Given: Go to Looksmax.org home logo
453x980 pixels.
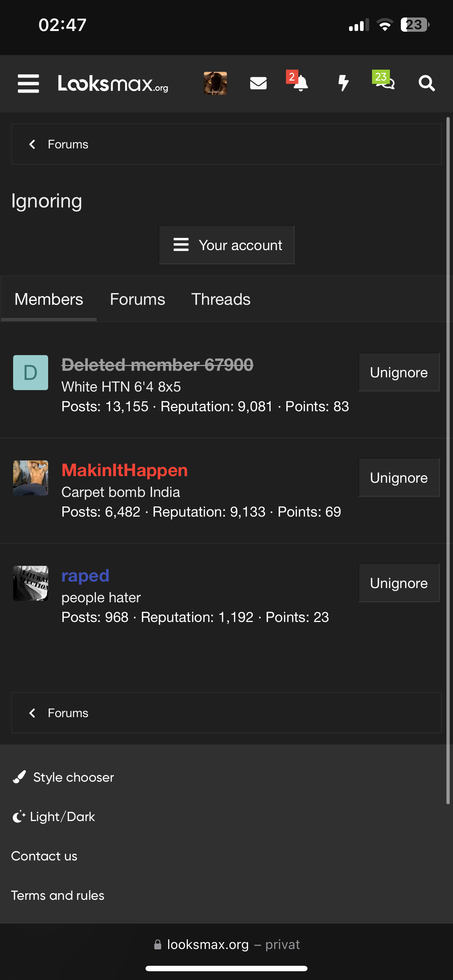Looking at the screenshot, I should [113, 83].
